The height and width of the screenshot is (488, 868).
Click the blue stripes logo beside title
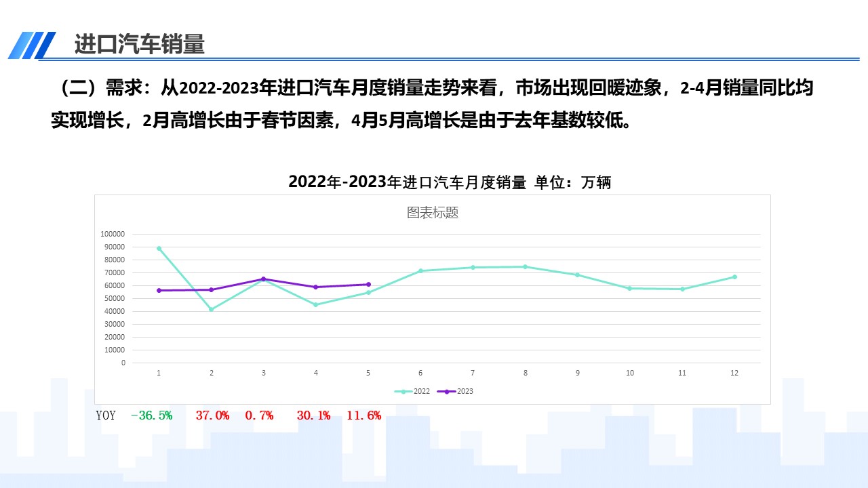[32, 45]
